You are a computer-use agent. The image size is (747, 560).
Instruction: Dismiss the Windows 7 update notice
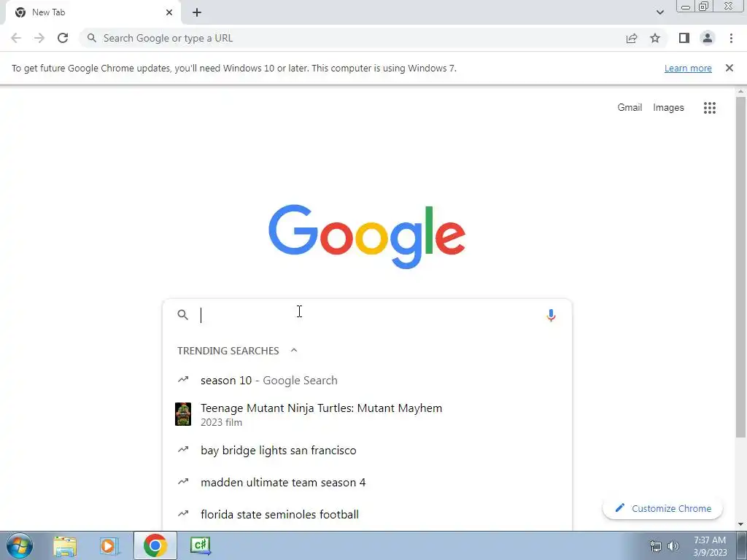729,68
